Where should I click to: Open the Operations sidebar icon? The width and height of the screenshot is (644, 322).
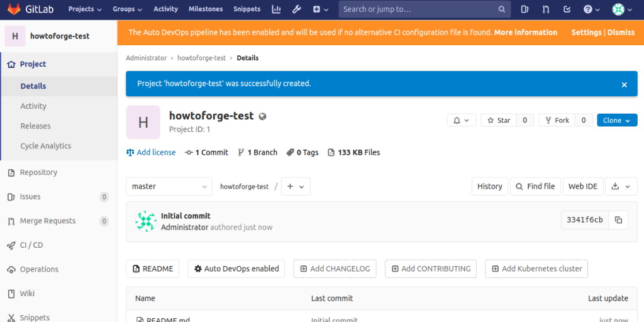point(11,270)
